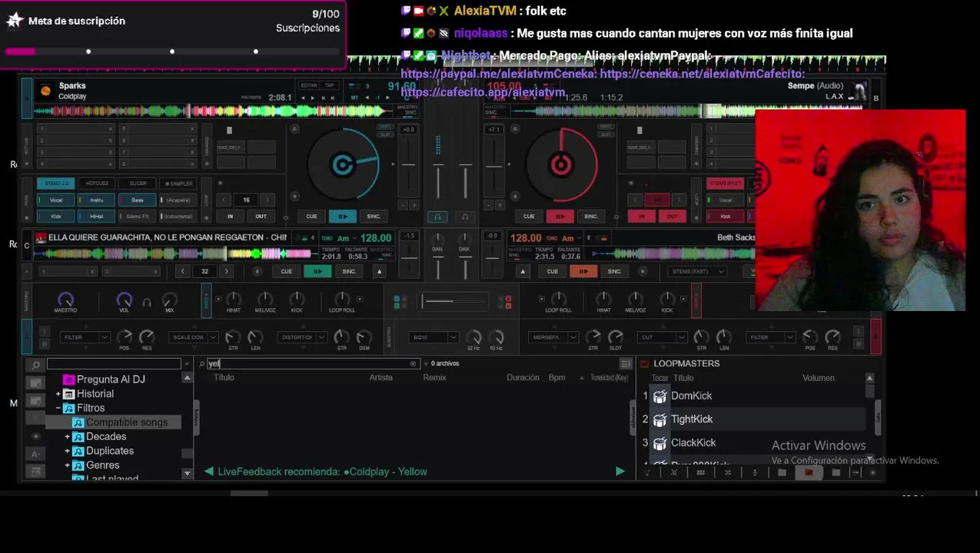Open the CUT effect dropdown
This screenshot has height=553, width=980.
[663, 337]
